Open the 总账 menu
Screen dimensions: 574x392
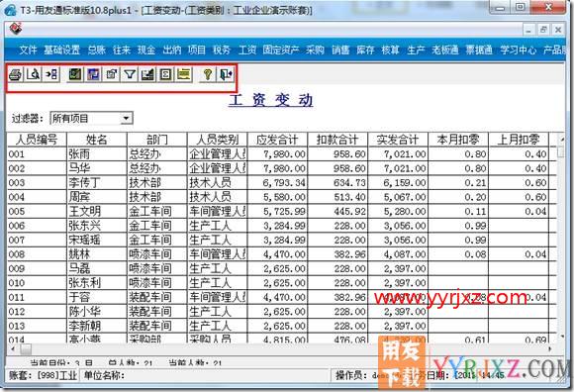point(97,49)
